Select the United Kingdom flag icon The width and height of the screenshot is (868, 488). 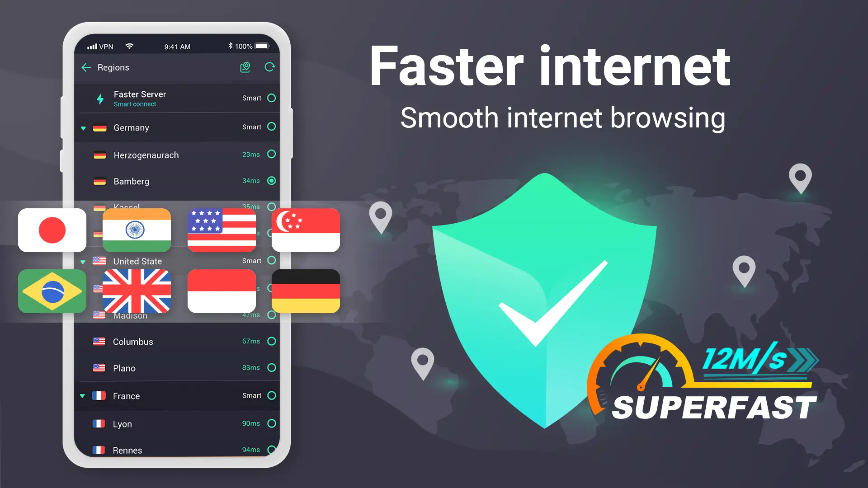[x=136, y=290]
